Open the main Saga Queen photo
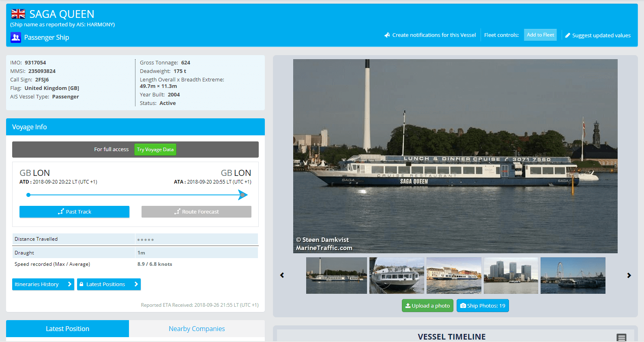The image size is (644, 342). click(x=455, y=156)
